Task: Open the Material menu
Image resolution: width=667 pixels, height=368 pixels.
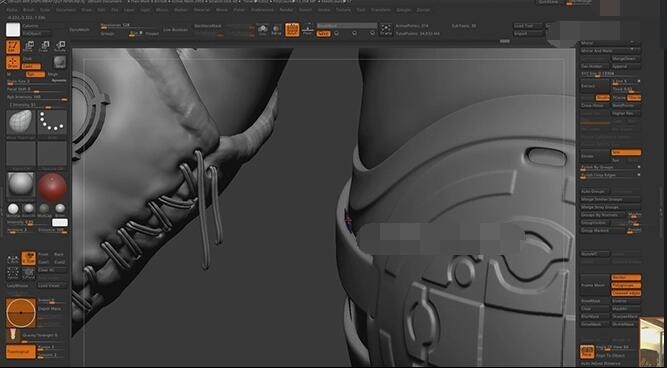Action: (x=202, y=10)
